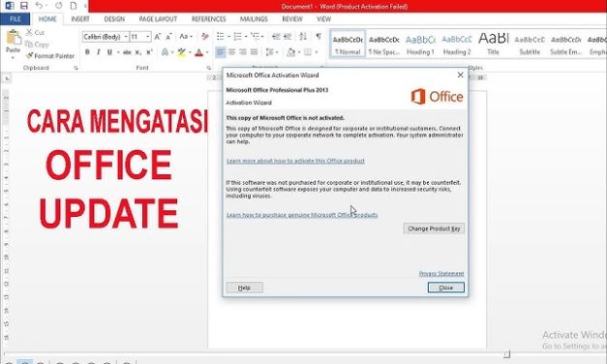Viewport: 607px width, 364px height.
Task: Open the Learn more about activating Office link
Action: coord(295,161)
